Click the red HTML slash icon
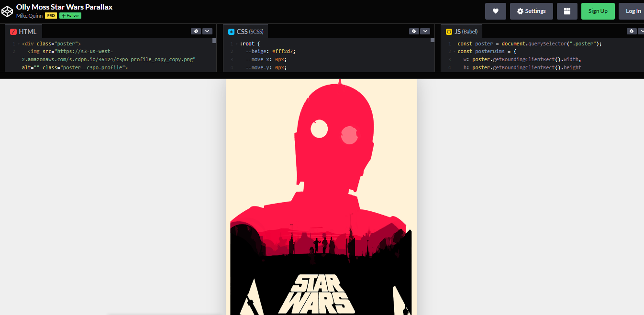The width and height of the screenshot is (644, 315). click(x=13, y=32)
